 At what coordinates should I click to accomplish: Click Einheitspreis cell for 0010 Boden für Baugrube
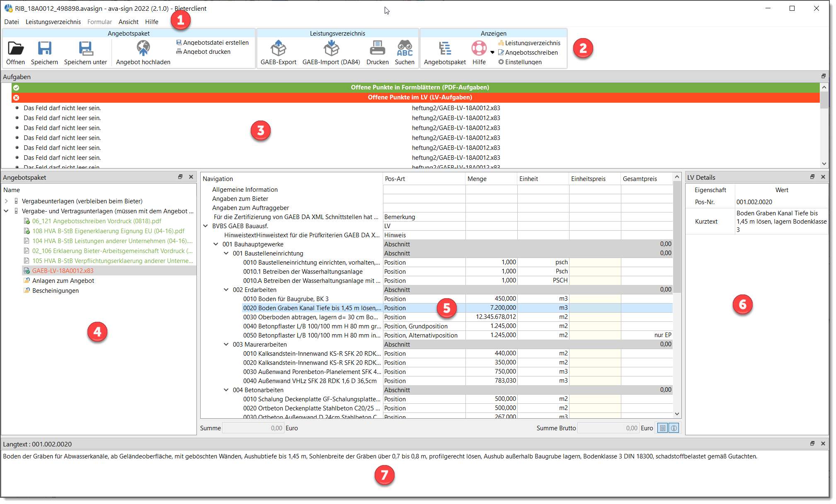click(595, 299)
